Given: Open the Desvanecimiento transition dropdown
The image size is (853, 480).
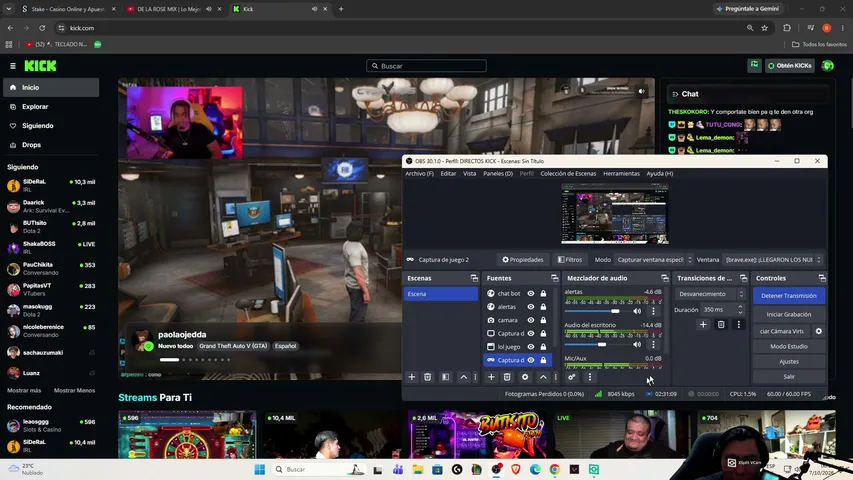Looking at the screenshot, I should tap(710, 294).
